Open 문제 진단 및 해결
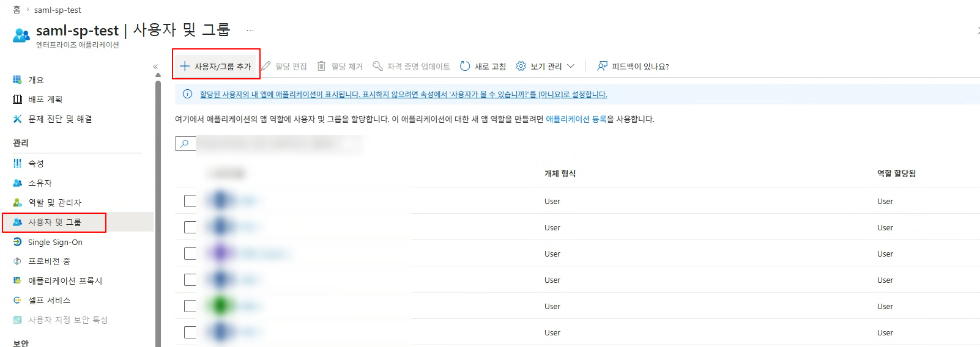 tap(60, 119)
